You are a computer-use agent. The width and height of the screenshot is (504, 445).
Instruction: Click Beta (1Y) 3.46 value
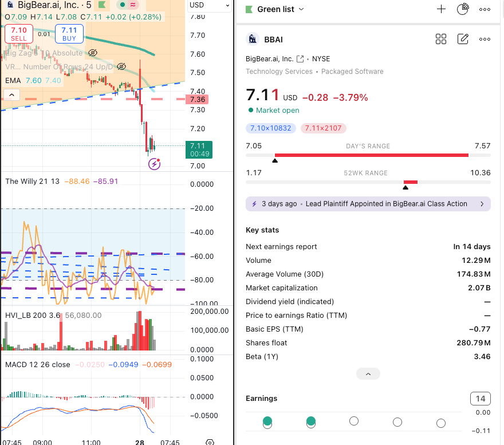pos(482,357)
